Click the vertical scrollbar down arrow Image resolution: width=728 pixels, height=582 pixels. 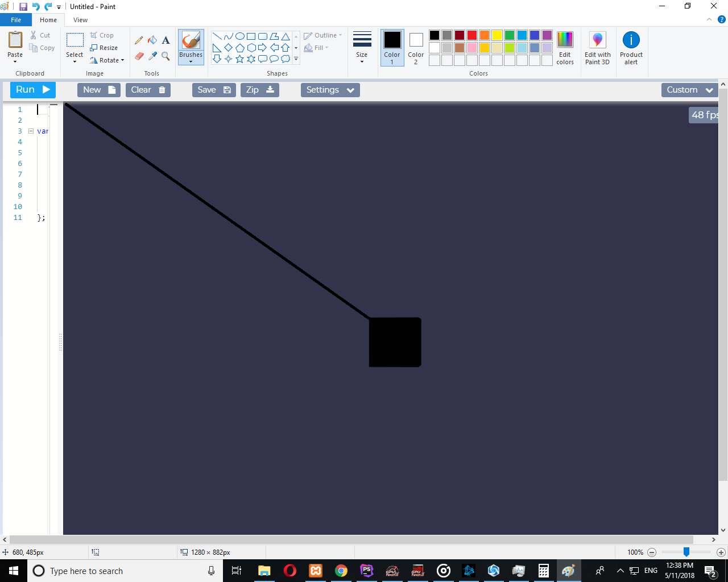coord(723,530)
